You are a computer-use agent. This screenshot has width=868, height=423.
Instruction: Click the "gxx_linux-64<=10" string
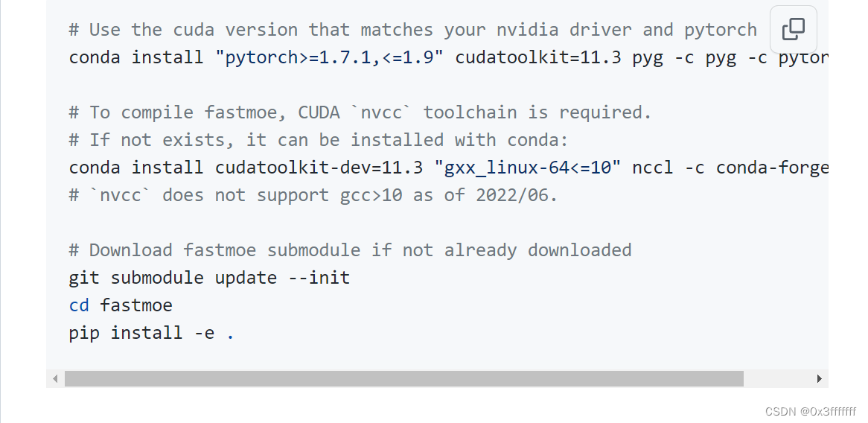coord(532,168)
